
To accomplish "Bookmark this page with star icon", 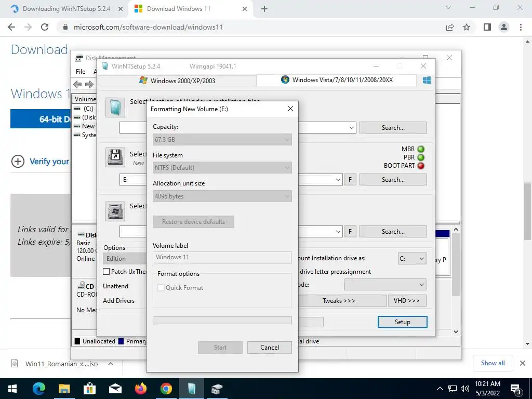I will (x=467, y=27).
